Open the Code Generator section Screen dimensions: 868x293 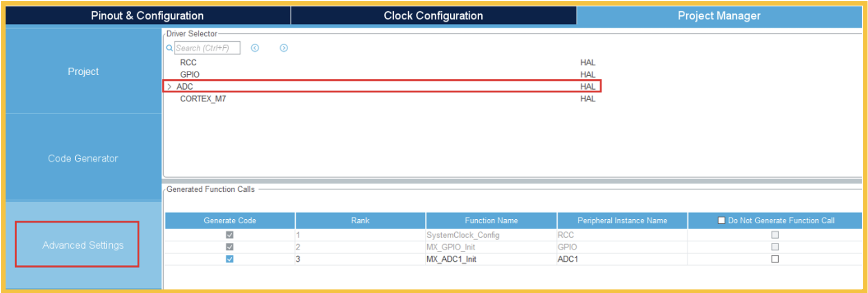click(x=83, y=158)
